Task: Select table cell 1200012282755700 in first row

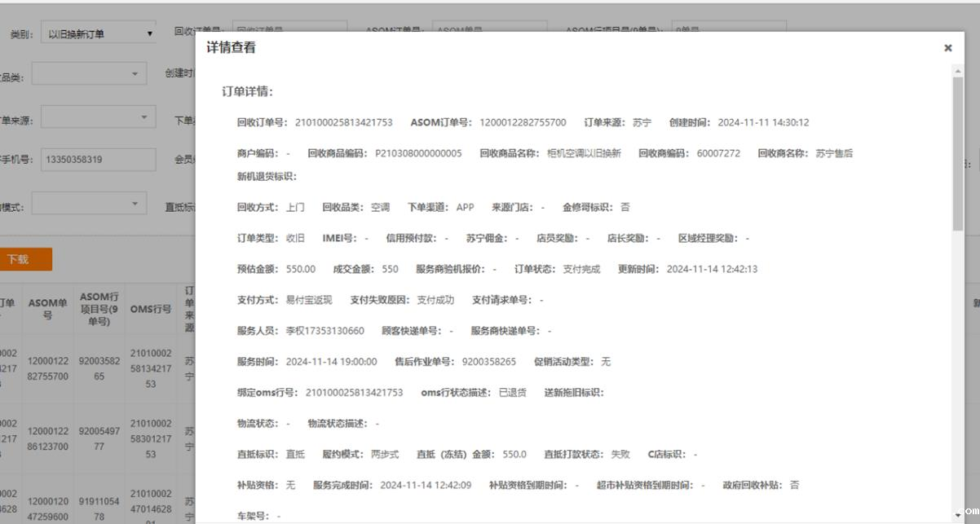Action: point(47,369)
